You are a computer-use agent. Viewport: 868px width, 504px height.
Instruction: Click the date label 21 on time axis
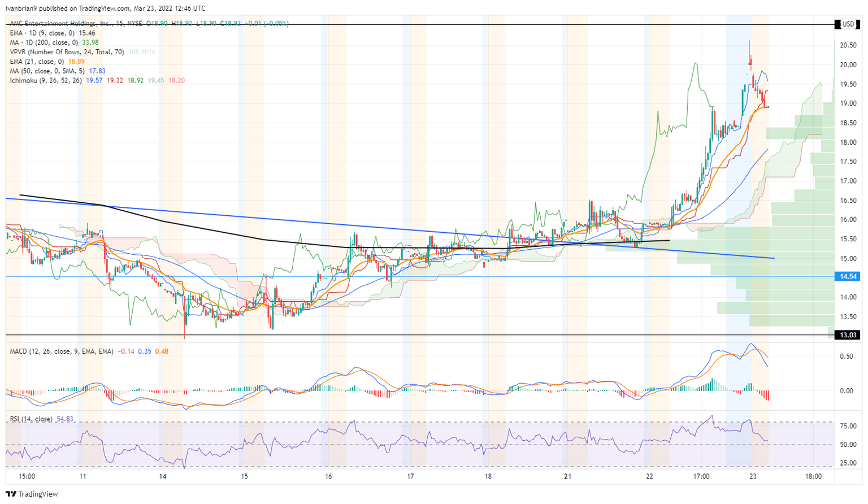[x=567, y=477]
